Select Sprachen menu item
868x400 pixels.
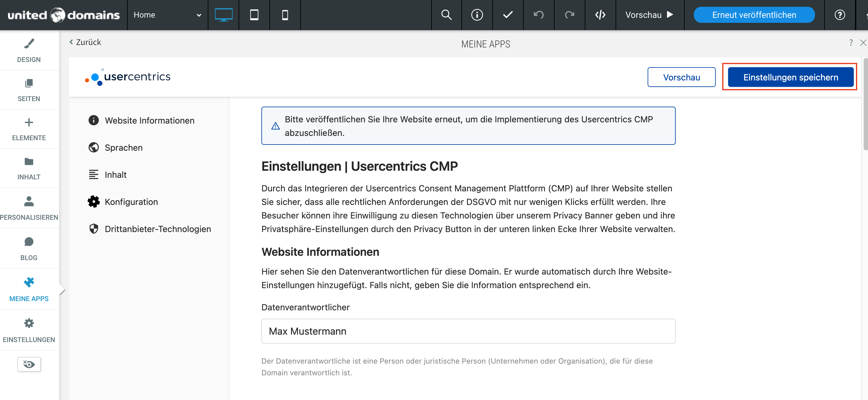(116, 147)
